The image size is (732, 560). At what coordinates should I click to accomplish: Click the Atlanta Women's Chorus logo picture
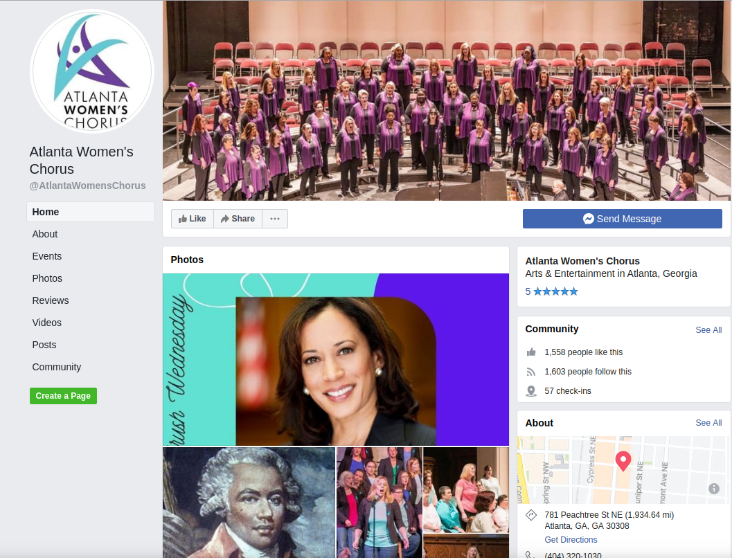coord(92,71)
